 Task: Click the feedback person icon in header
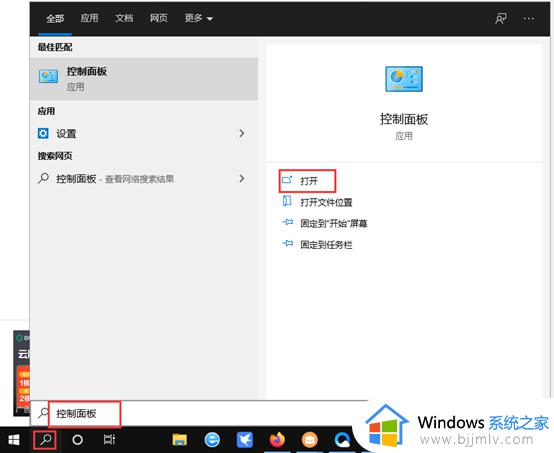pyautogui.click(x=501, y=18)
